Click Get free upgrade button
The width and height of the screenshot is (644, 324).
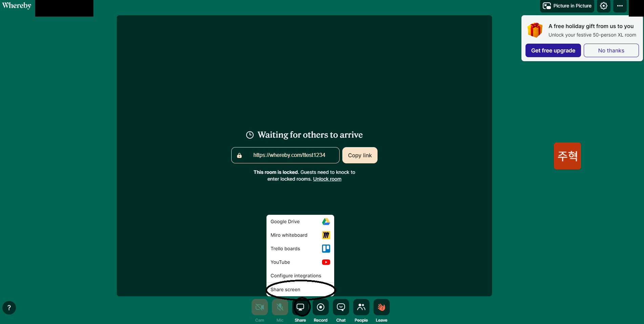click(553, 50)
